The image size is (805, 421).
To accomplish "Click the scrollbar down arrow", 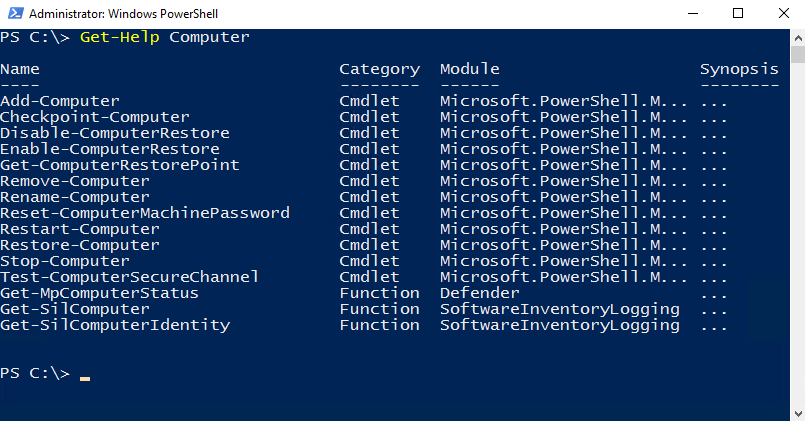I will pyautogui.click(x=798, y=413).
